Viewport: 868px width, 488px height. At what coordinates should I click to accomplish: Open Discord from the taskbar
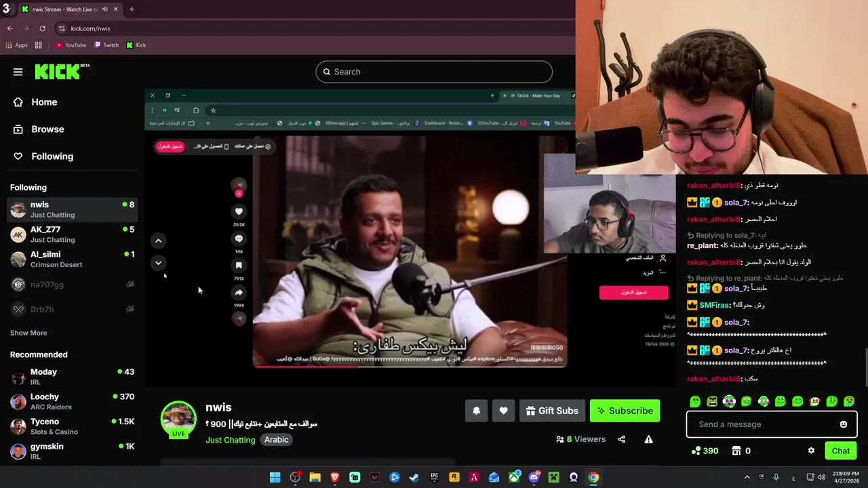click(x=534, y=477)
